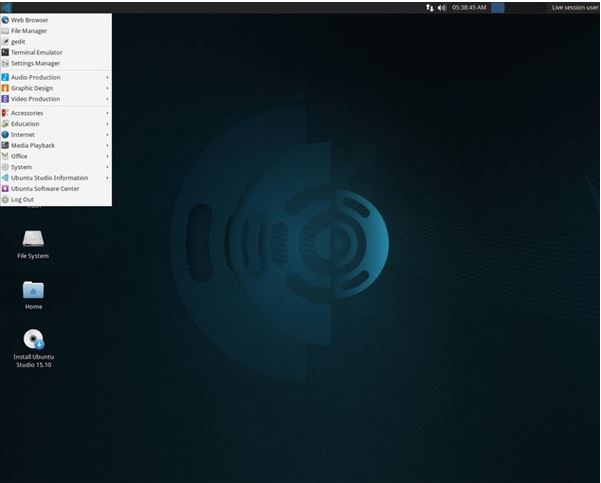
Task: Open the network connections indicator
Action: click(x=430, y=7)
